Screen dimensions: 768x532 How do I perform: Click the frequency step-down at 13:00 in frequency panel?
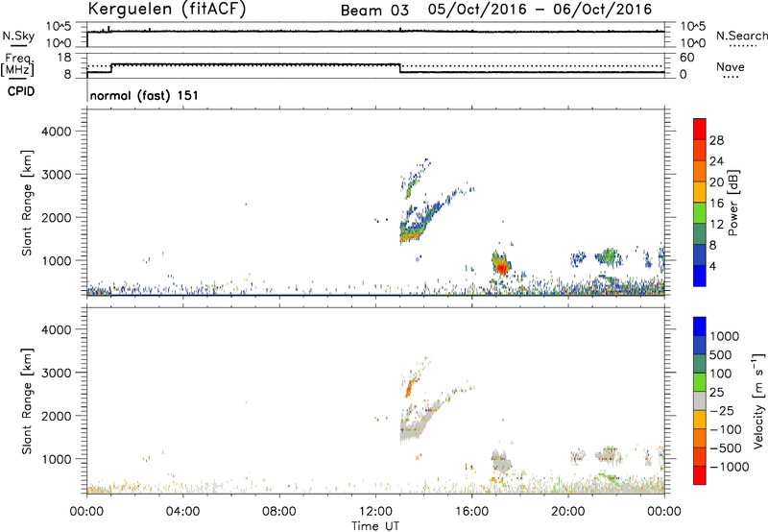pyautogui.click(x=400, y=68)
